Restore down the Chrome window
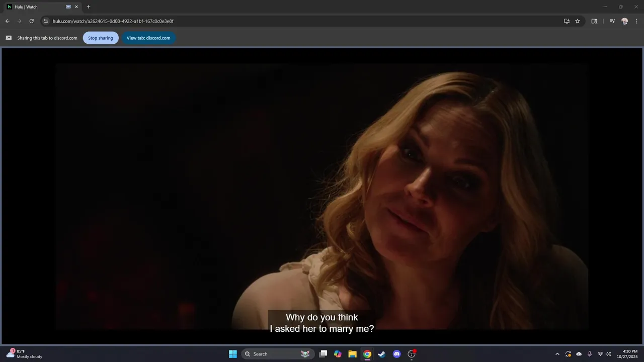The width and height of the screenshot is (644, 362). click(621, 7)
